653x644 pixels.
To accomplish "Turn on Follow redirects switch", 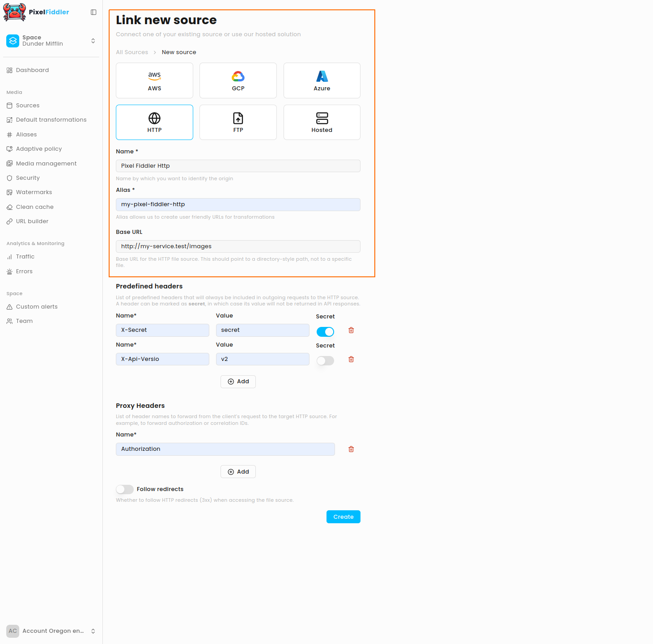I will (x=125, y=489).
